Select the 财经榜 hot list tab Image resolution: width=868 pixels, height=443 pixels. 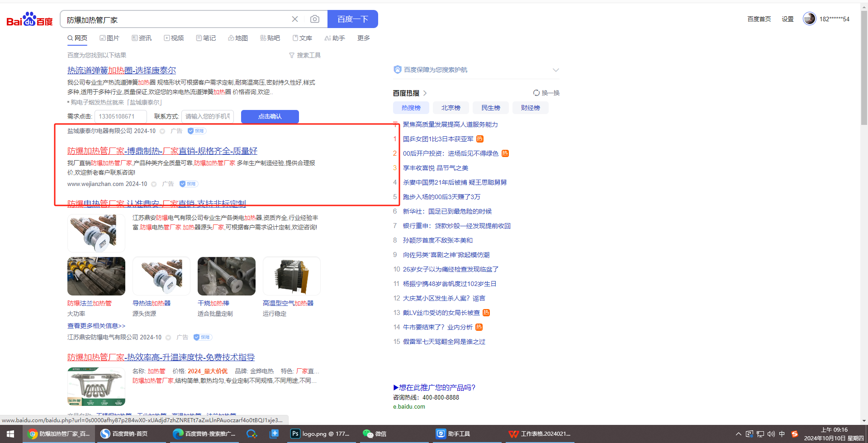(x=530, y=108)
